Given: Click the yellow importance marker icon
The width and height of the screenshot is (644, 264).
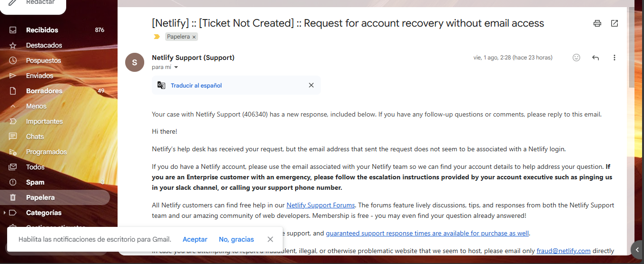Looking at the screenshot, I should (157, 37).
